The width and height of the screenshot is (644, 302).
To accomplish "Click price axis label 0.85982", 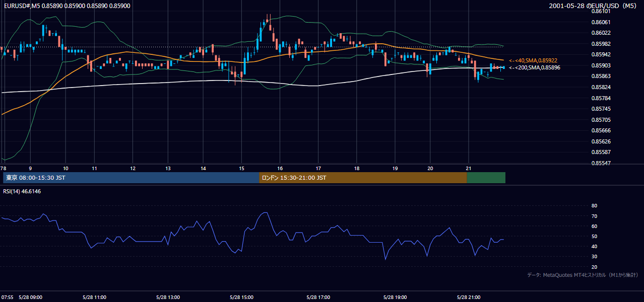I will 601,44.
